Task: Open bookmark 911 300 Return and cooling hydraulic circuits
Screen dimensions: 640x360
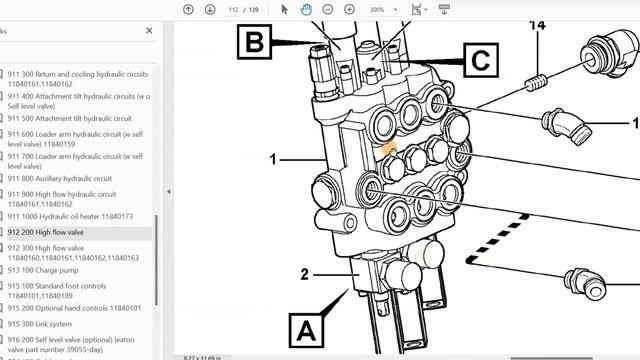Action: [78, 79]
